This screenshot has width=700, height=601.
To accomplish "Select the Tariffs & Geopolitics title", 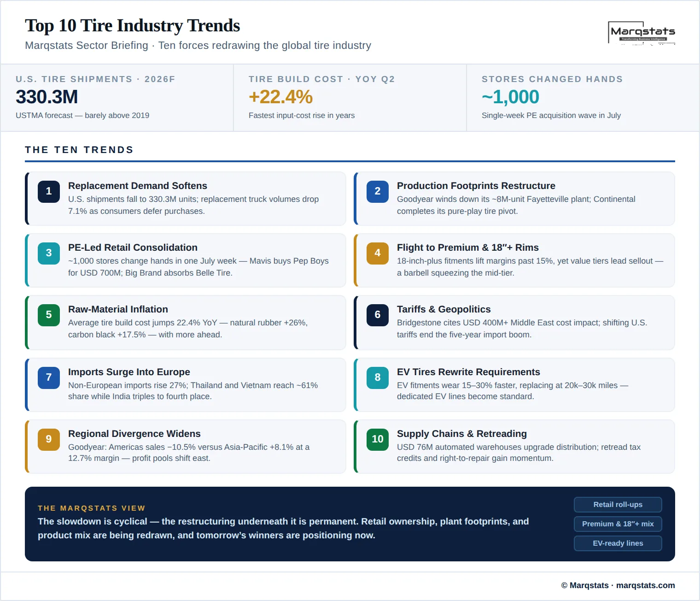I will (x=444, y=309).
